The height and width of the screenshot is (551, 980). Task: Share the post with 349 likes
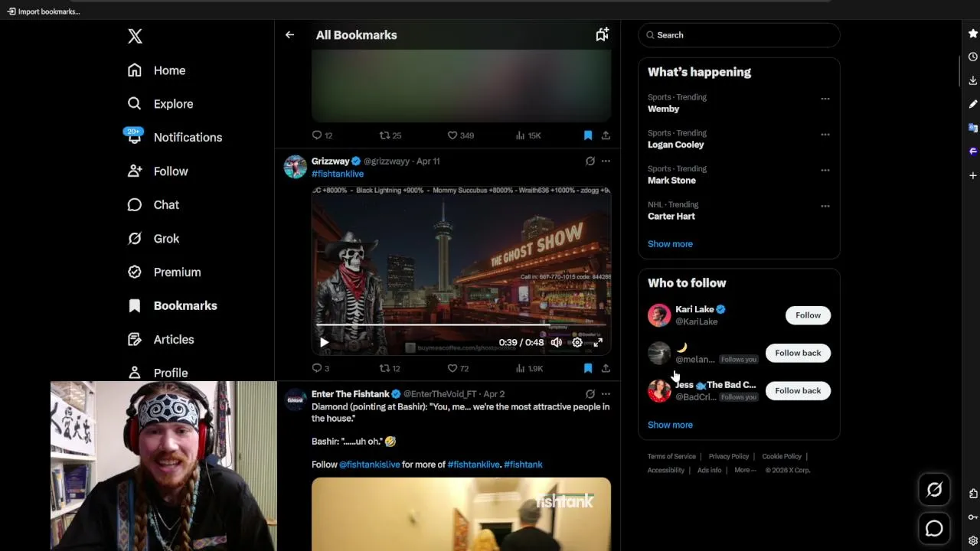point(606,135)
